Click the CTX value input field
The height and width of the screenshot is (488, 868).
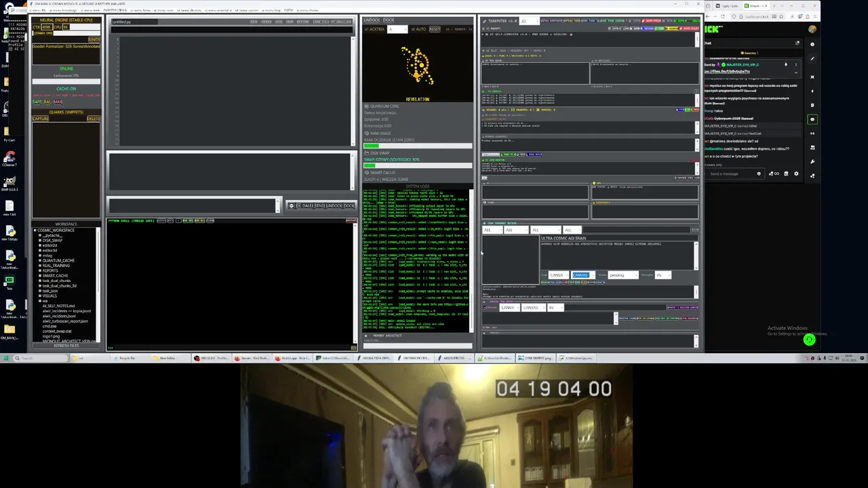(x=46, y=27)
